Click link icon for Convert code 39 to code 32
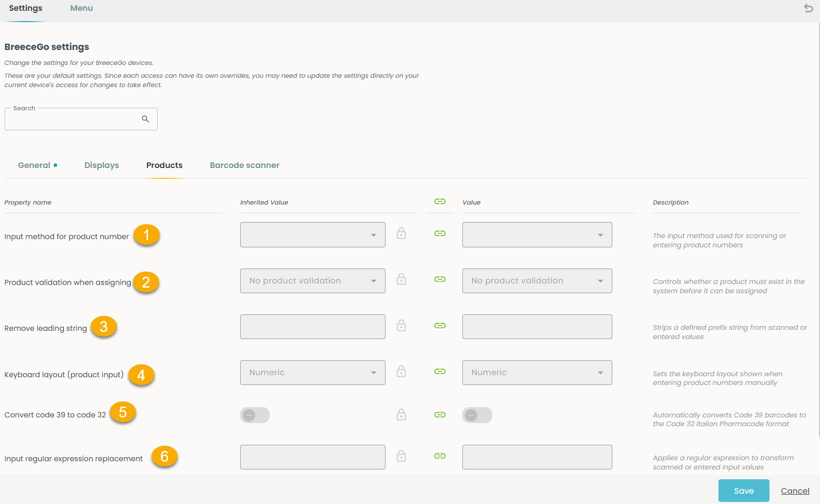The width and height of the screenshot is (820, 504). coord(440,415)
